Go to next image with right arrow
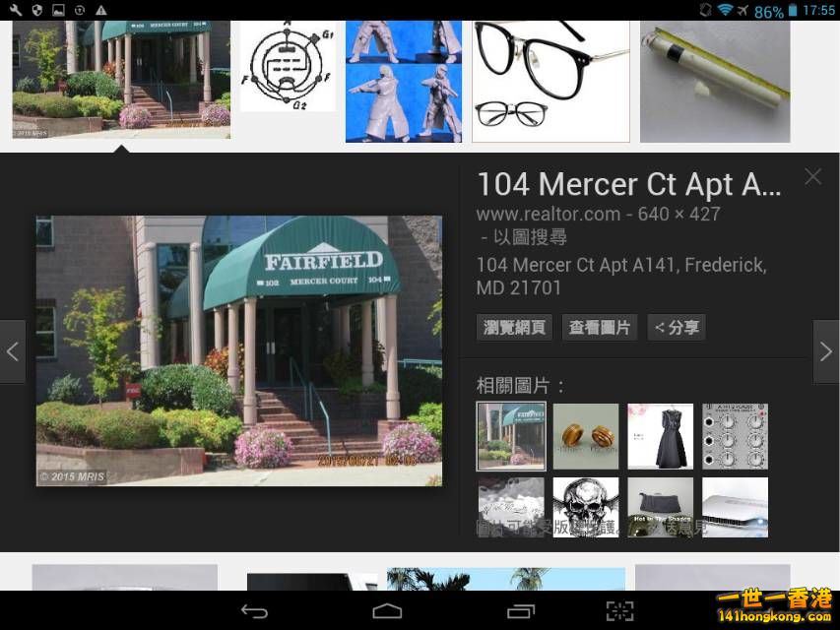 coord(826,352)
